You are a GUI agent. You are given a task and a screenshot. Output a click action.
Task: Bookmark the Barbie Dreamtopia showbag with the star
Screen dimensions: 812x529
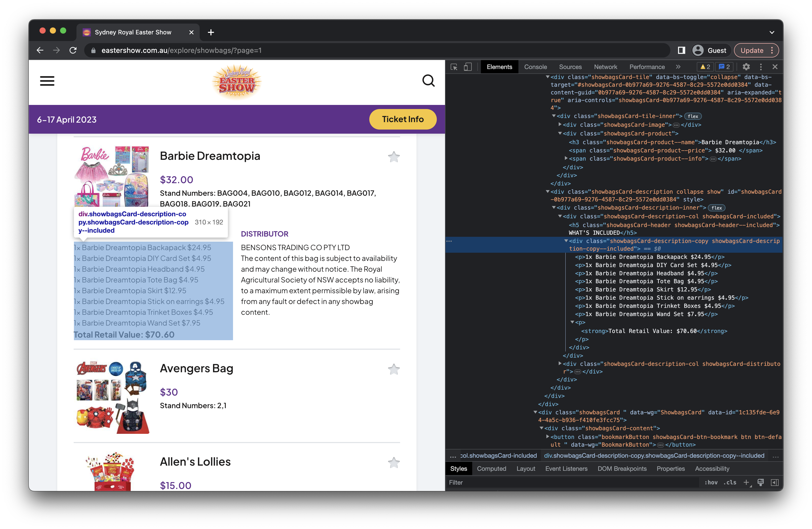tap(394, 156)
